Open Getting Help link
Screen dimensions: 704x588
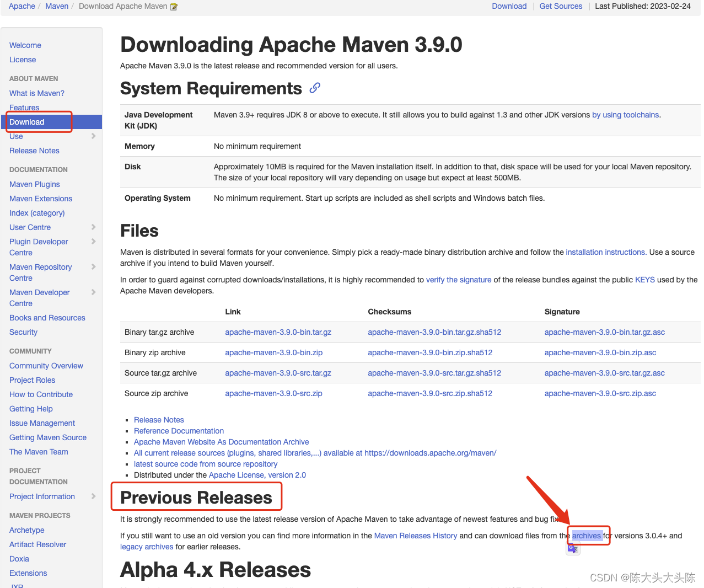(x=31, y=409)
